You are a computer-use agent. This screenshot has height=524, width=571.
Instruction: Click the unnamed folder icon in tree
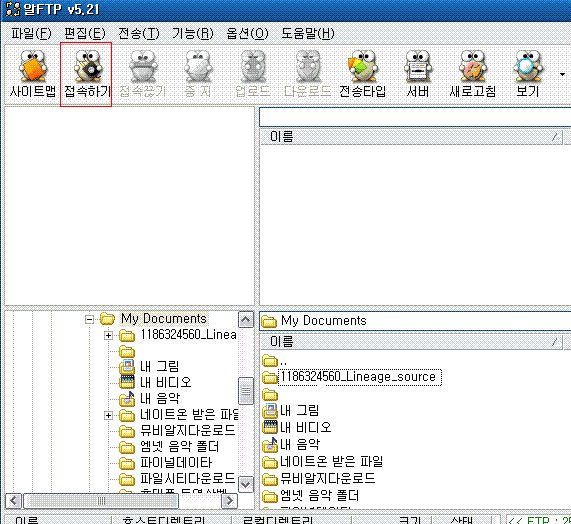(x=127, y=351)
